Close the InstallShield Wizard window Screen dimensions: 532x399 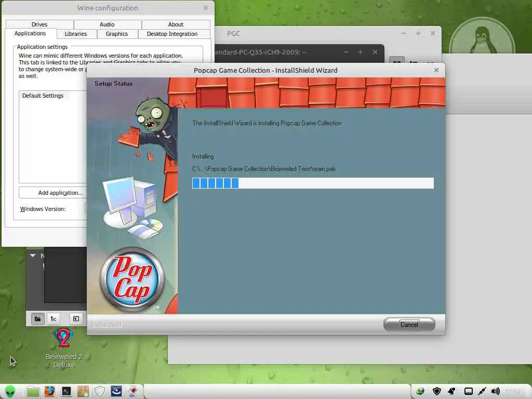click(x=436, y=70)
